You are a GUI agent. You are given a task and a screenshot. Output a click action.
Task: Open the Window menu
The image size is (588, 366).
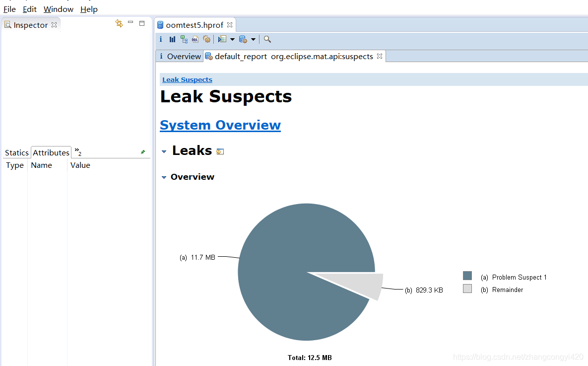[x=58, y=9]
